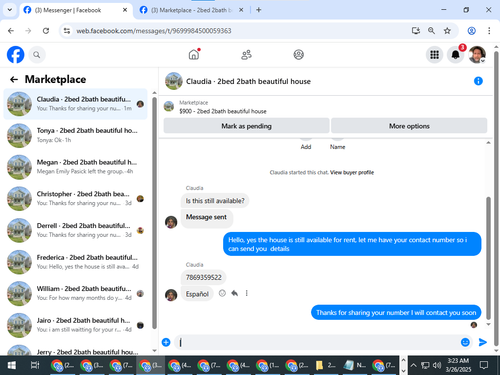Viewport: 500px width, 375px height.
Task: Open Windows Start menu
Action: 11,366
